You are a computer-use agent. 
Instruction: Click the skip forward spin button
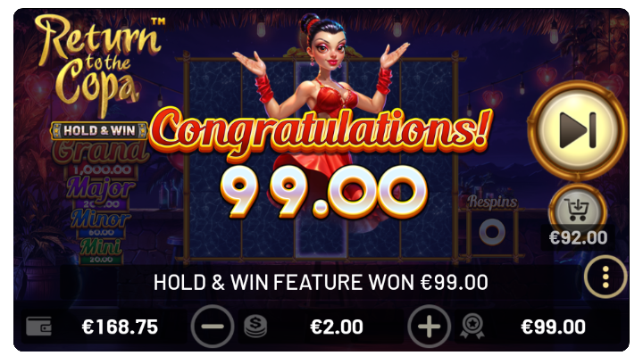click(x=578, y=130)
